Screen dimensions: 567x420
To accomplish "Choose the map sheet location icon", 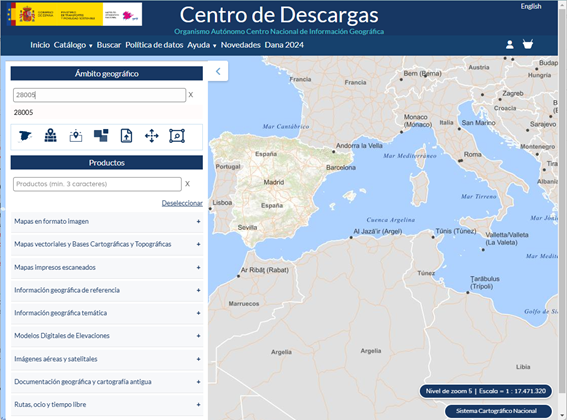I will (76, 136).
